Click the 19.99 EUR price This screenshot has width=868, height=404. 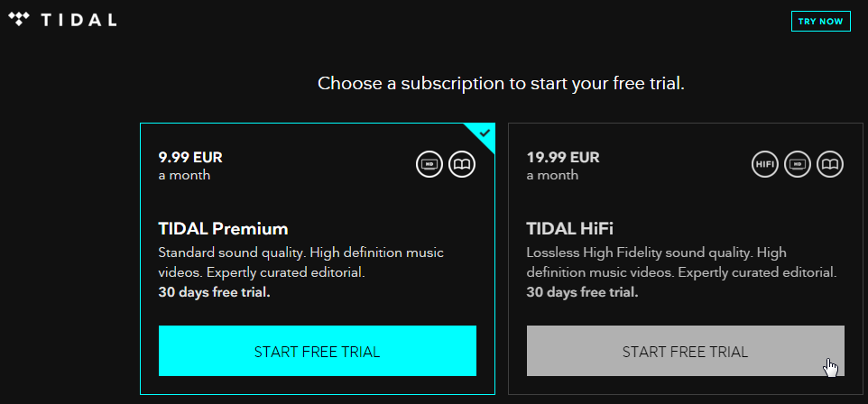click(x=563, y=157)
